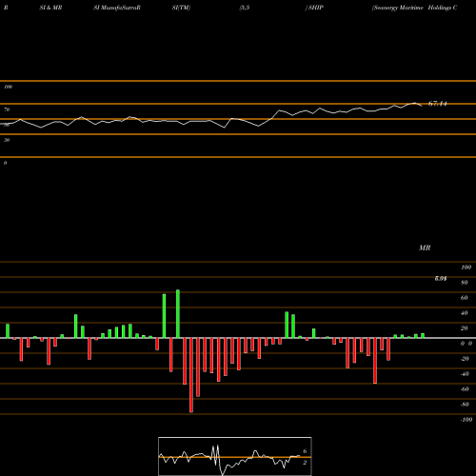
Task: Select the RSI scale label 70
Action: tap(7, 109)
